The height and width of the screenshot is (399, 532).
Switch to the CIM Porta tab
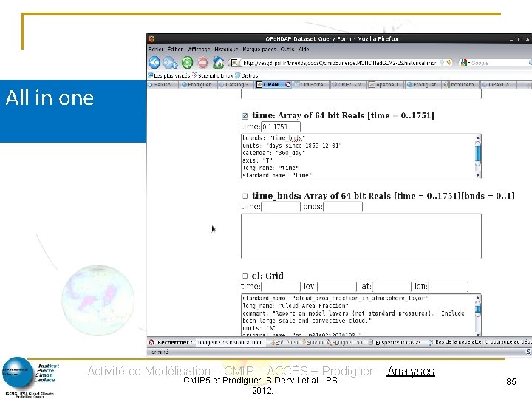(x=309, y=84)
